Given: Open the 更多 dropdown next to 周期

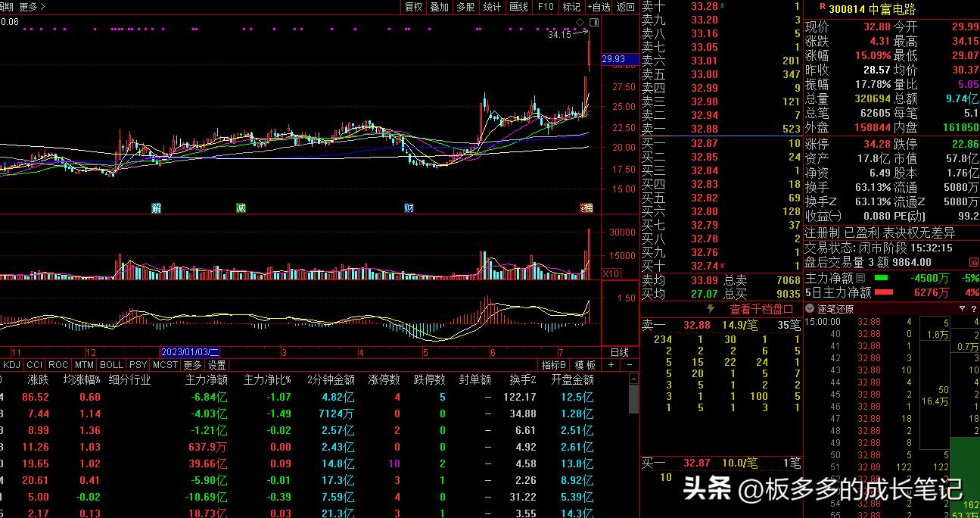Looking at the screenshot, I should (x=28, y=6).
